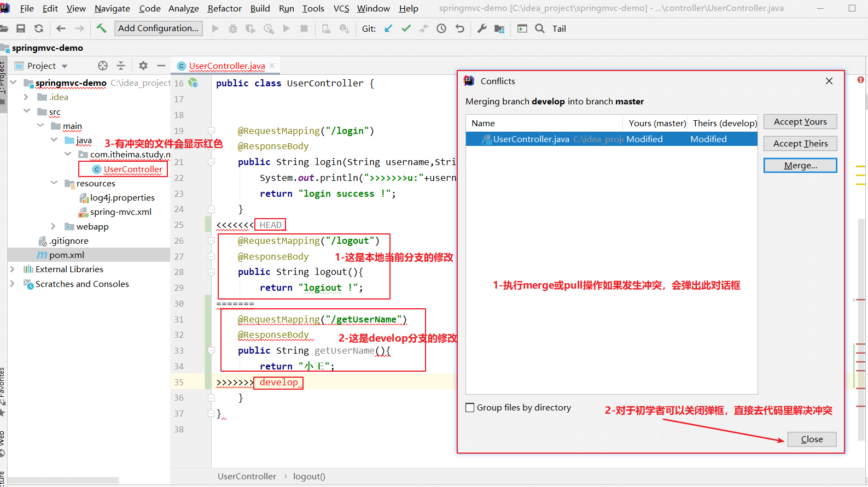Screen dimensions: 868x487
Task: Click the Git Rollback icon
Action: click(x=460, y=28)
